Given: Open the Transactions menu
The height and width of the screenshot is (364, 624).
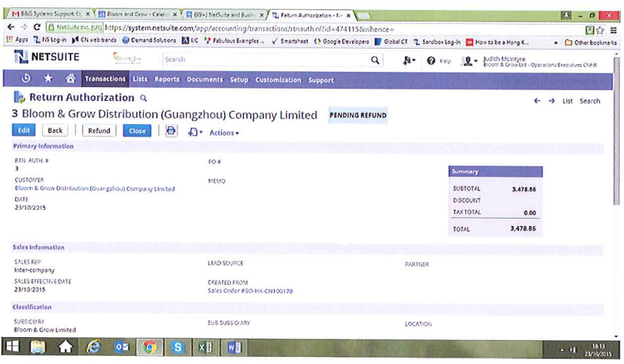Looking at the screenshot, I should point(105,79).
